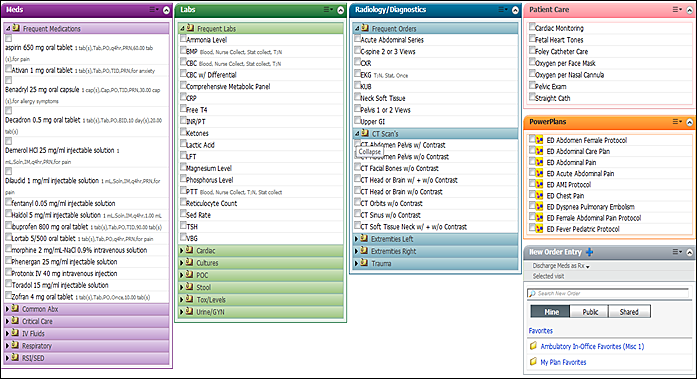This screenshot has height=379, width=697.
Task: Expand the Extremities Left section
Action: [357, 239]
